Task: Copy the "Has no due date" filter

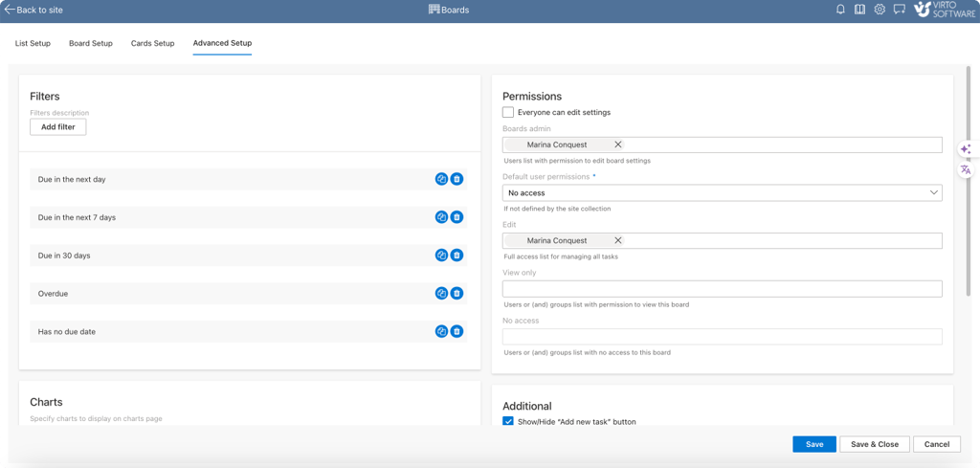Action: 441,332
